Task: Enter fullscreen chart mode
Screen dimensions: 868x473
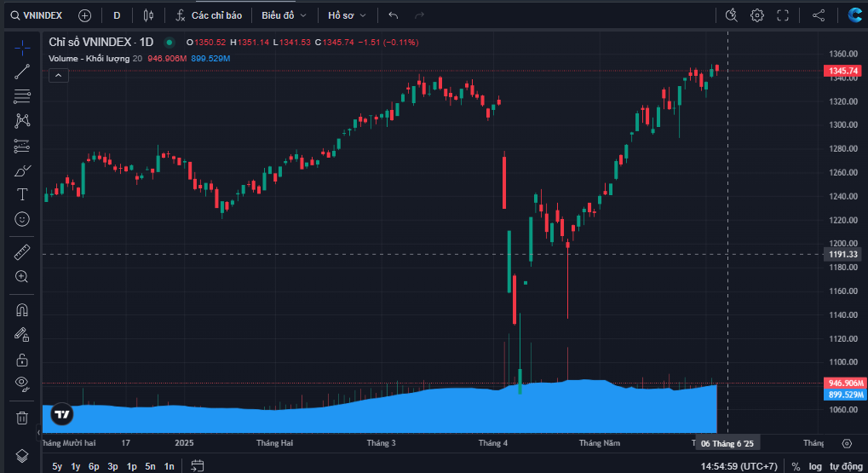Action: click(783, 15)
